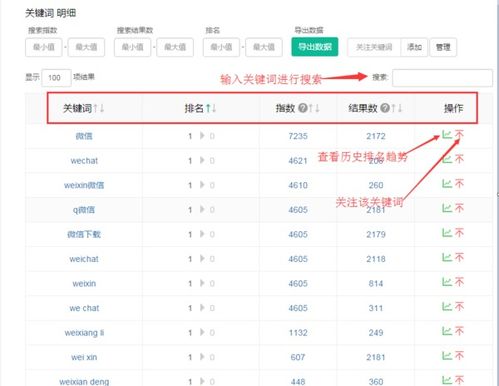Follow the keyword 微信下载
The width and height of the screenshot is (499, 386).
click(x=459, y=233)
